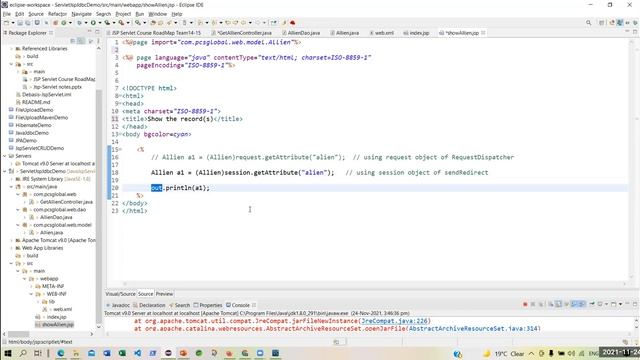Close the showAllien.jsp editor tab
Viewport: 640px width, 360px height.
[x=483, y=33]
